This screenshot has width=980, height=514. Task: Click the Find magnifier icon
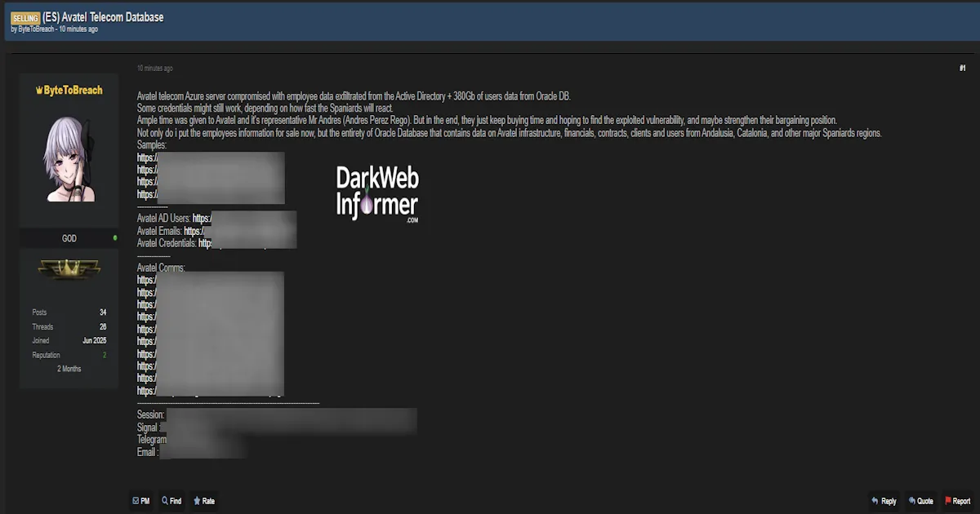pos(166,501)
